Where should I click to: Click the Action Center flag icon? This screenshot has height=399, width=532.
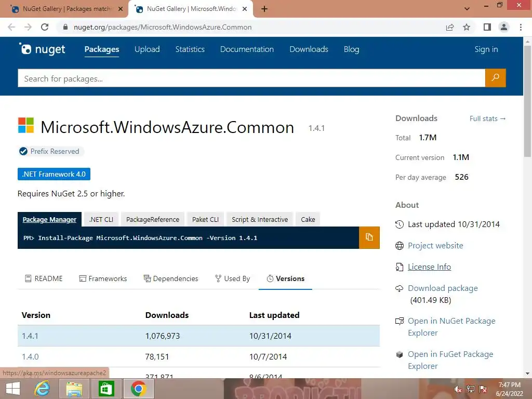tap(483, 389)
